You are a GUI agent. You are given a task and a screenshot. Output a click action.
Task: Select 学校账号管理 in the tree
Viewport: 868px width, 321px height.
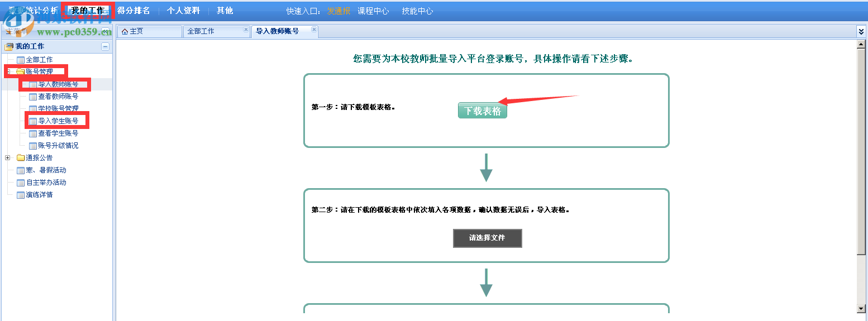click(x=58, y=109)
